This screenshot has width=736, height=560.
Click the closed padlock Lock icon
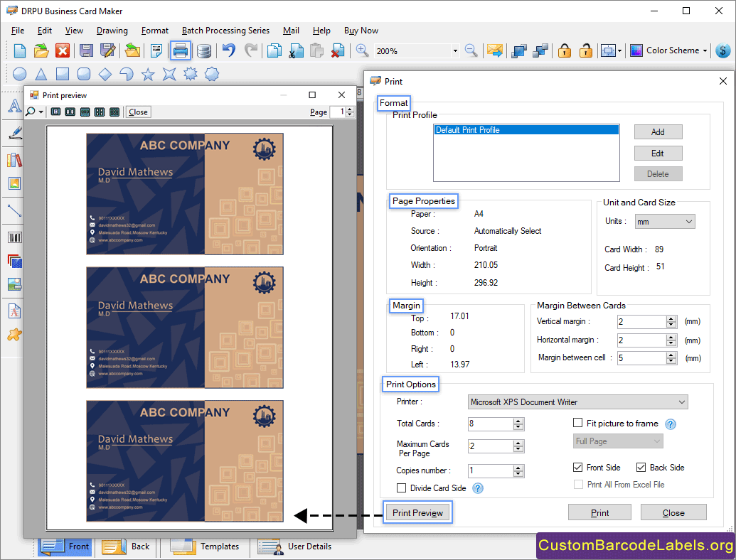click(564, 50)
